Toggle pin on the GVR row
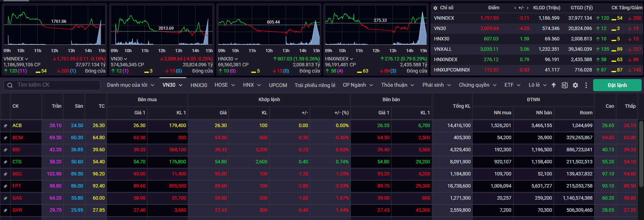 tap(5, 210)
